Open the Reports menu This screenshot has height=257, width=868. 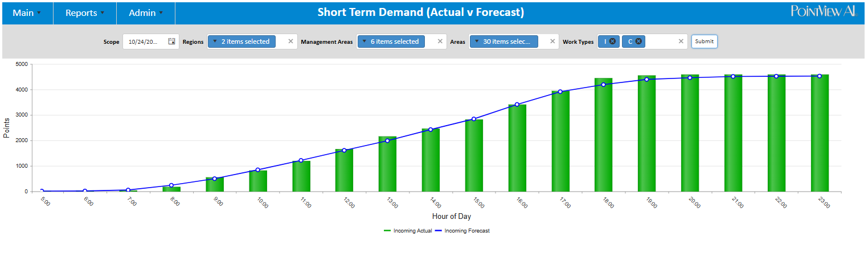[85, 13]
